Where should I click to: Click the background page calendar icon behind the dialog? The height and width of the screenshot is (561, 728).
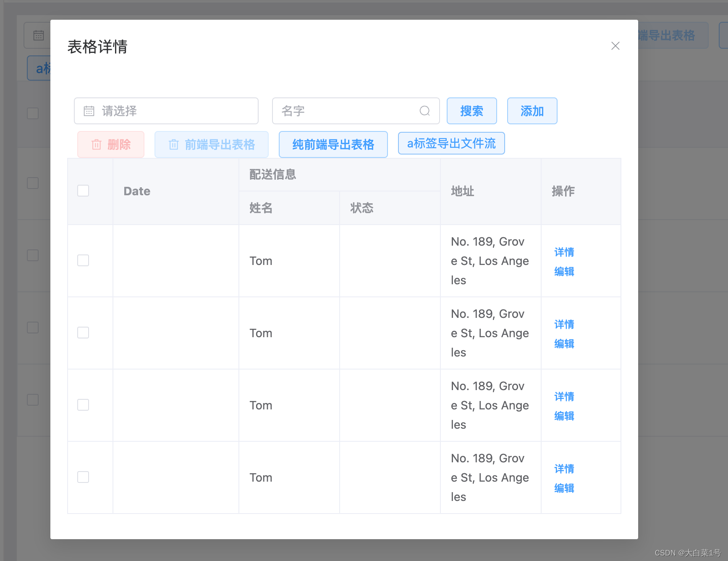[39, 35]
